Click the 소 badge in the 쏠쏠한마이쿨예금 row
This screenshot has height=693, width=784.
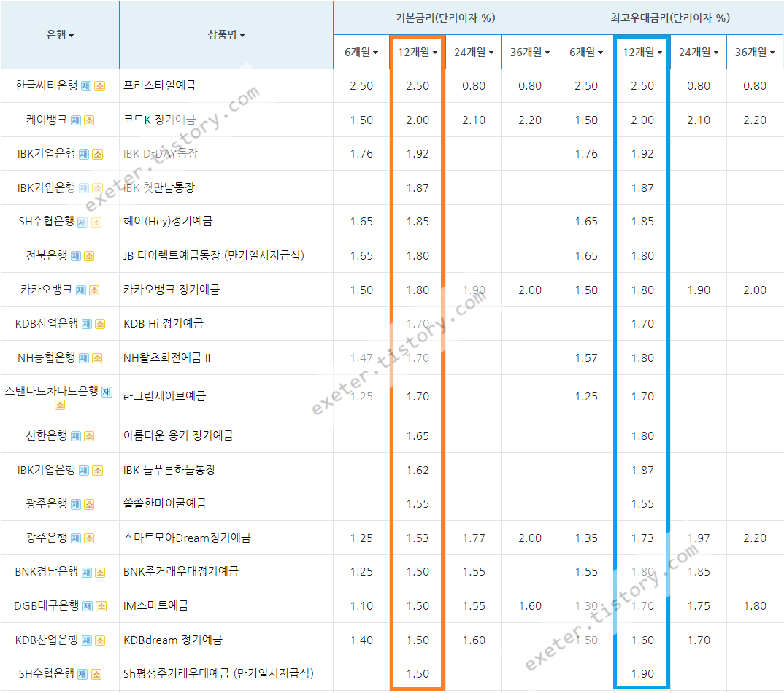[89, 505]
